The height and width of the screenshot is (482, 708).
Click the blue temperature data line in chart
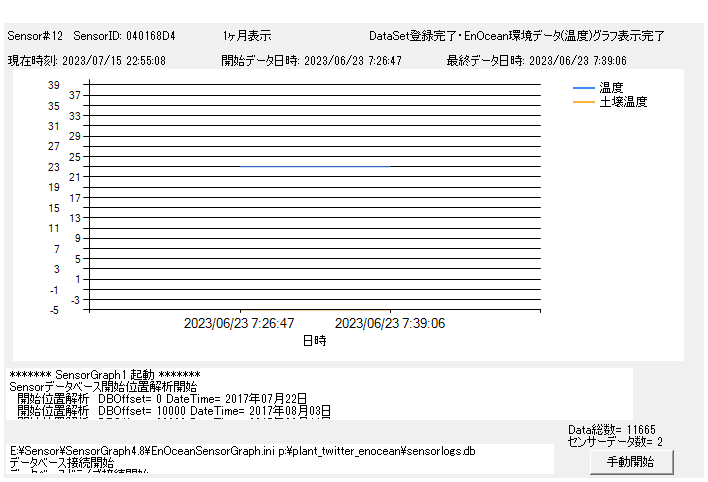(315, 166)
